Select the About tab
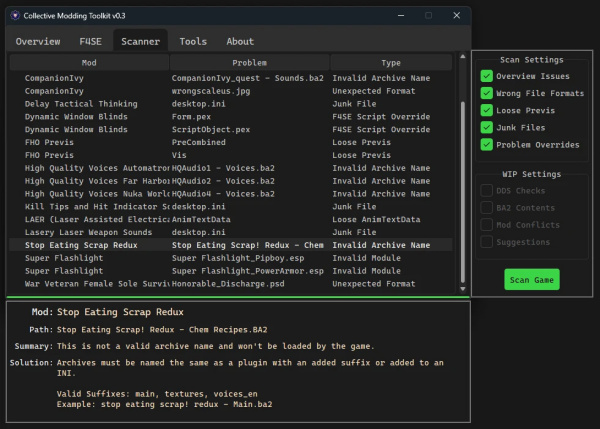This screenshot has height=429, width=600. [240, 41]
